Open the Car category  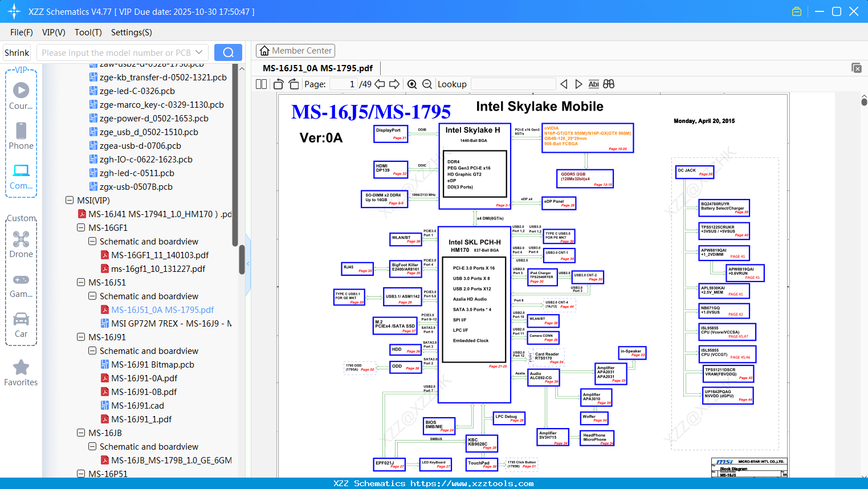pos(21,325)
